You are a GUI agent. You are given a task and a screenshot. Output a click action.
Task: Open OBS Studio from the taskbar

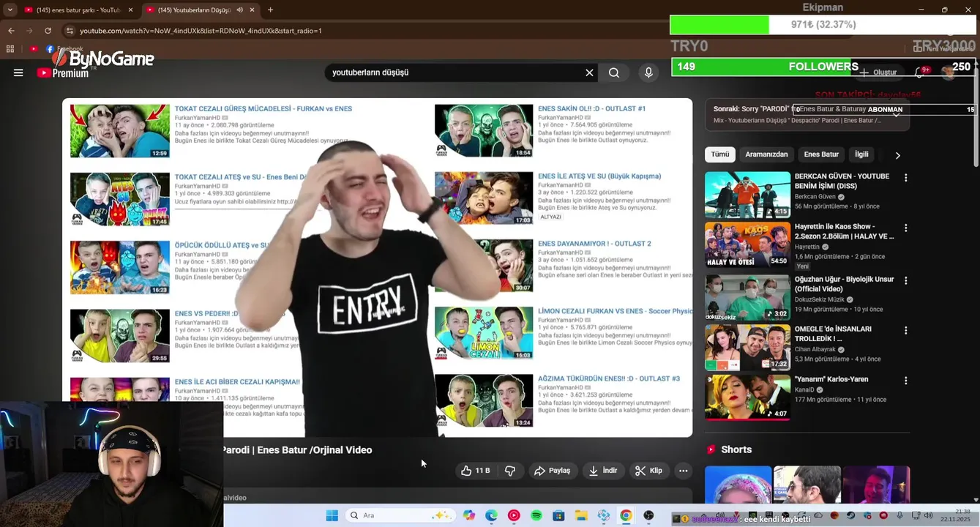(x=648, y=515)
